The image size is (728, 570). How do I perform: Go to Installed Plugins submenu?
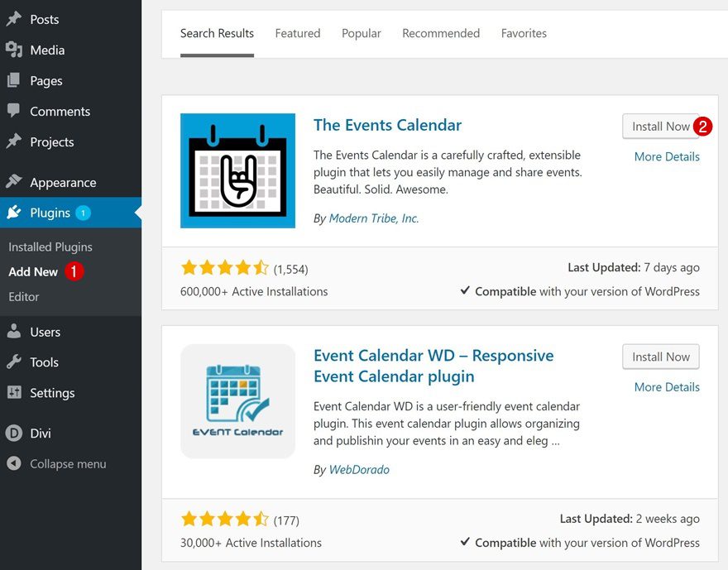pyautogui.click(x=50, y=247)
